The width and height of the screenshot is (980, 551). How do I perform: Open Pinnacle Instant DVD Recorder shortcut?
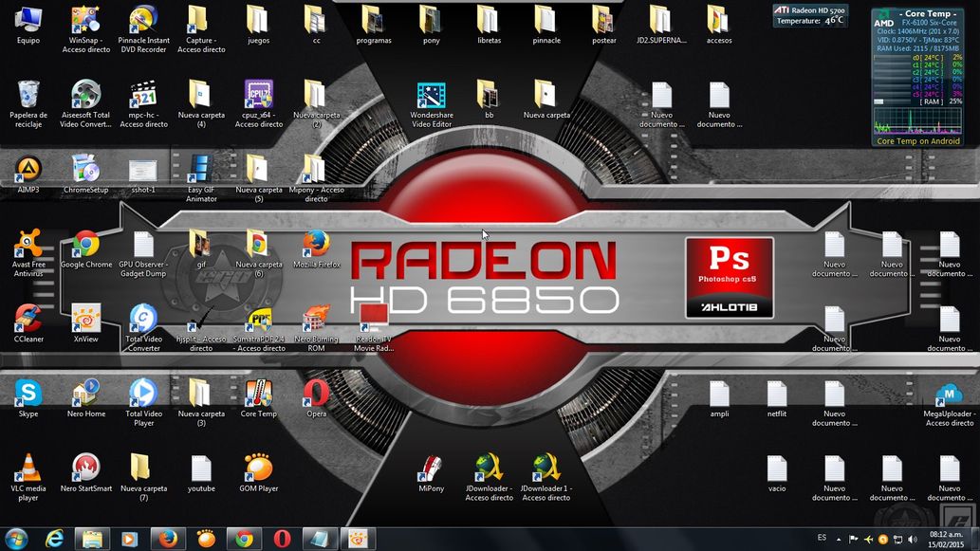143,20
